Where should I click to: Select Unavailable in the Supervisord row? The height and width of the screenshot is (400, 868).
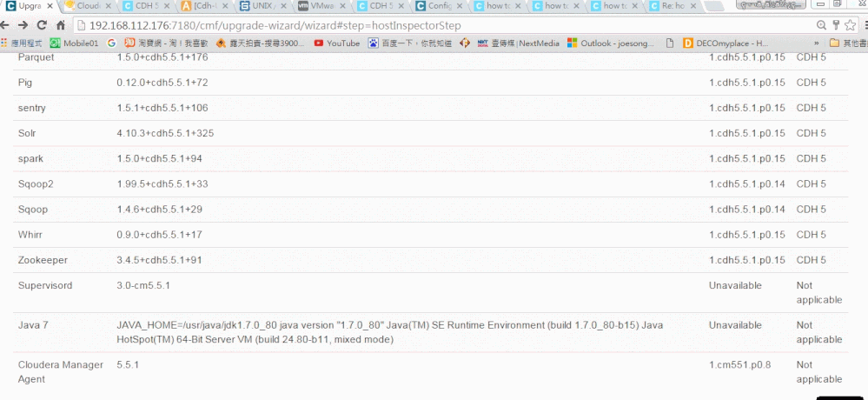tap(735, 286)
